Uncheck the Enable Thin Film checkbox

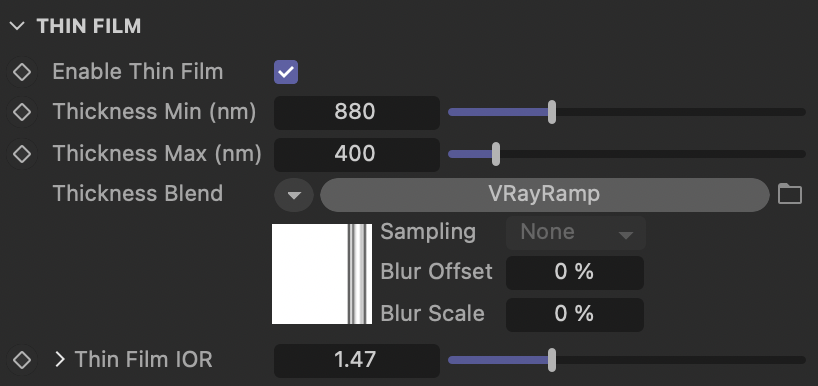point(286,72)
